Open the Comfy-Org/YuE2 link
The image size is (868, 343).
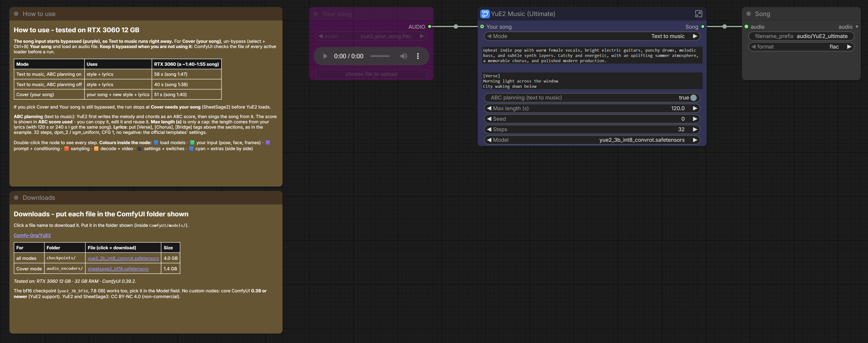click(32, 235)
